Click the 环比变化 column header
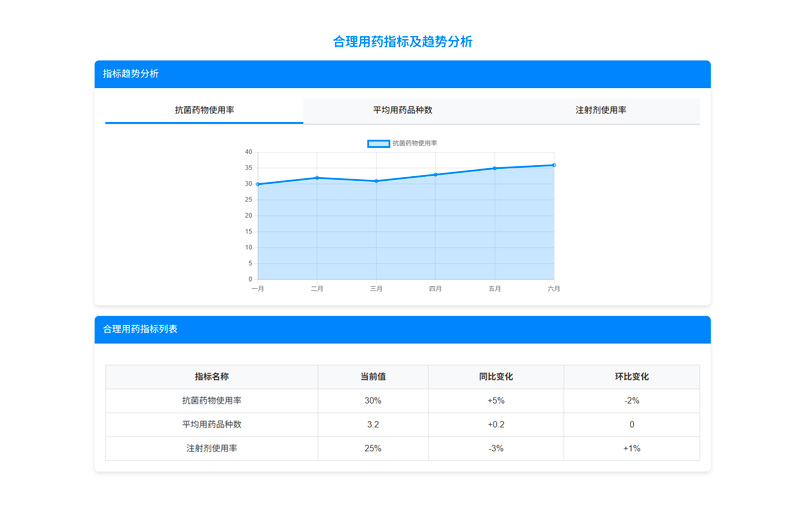 631,377
